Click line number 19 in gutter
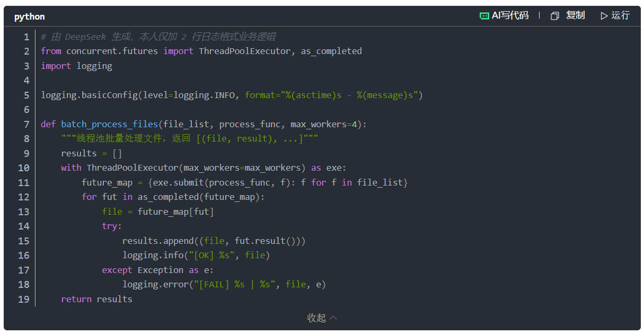 click(x=24, y=300)
